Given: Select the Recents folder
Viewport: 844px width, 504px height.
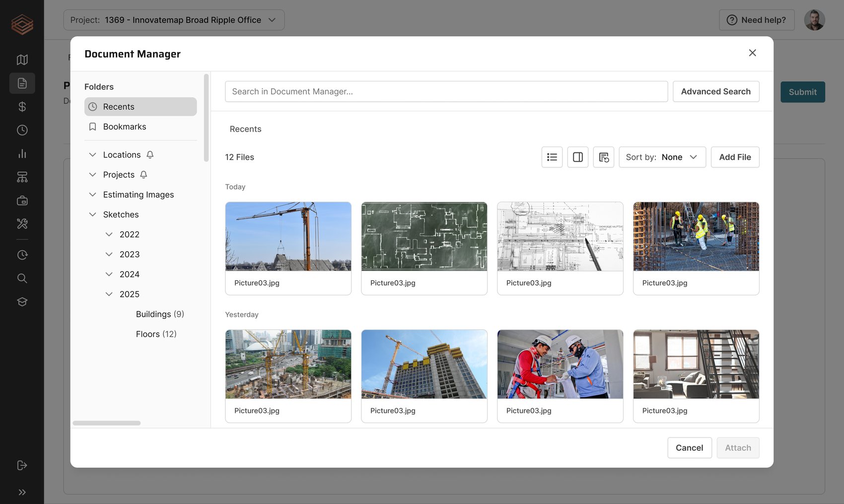Looking at the screenshot, I should (x=141, y=107).
